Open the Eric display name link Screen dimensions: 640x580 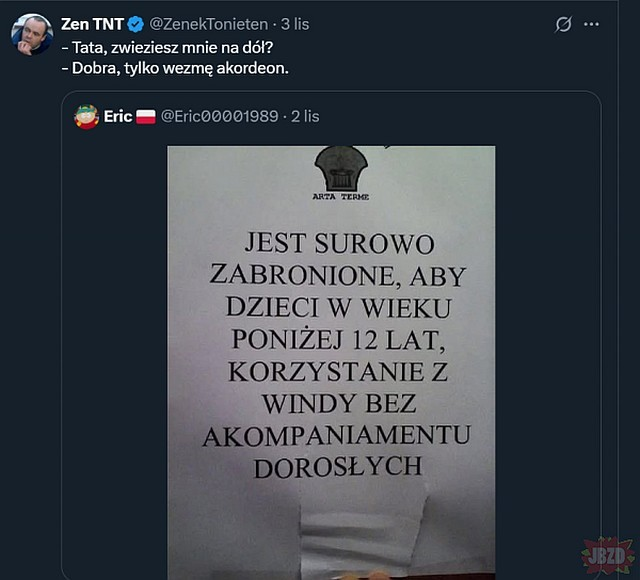click(118, 117)
